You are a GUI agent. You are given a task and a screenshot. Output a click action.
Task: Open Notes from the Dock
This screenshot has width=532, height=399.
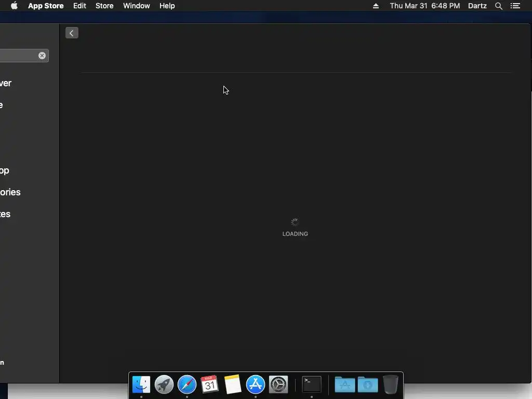point(233,384)
